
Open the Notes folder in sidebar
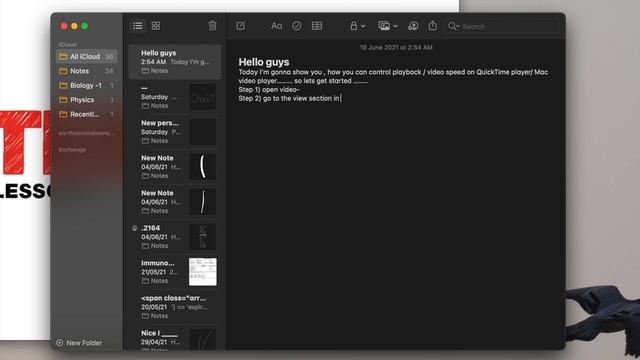pos(87,71)
